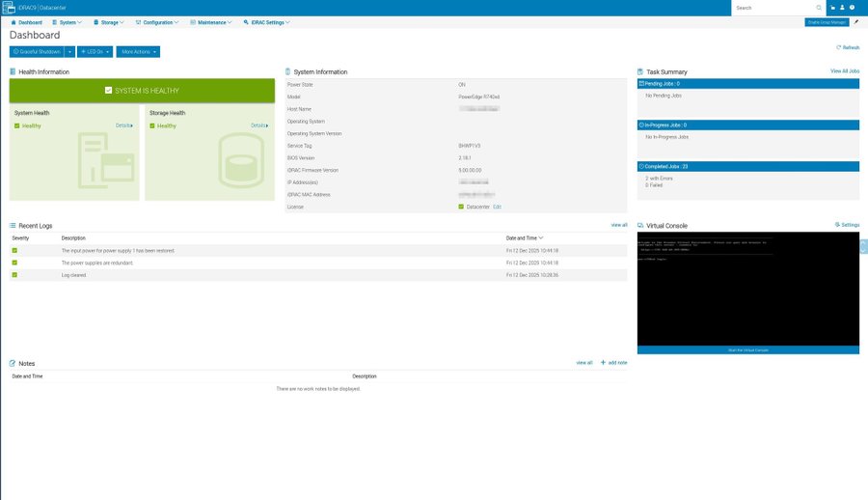Expand the Graceful Shutdown dropdown arrow
Image resolution: width=868 pixels, height=500 pixels.
[69, 51]
